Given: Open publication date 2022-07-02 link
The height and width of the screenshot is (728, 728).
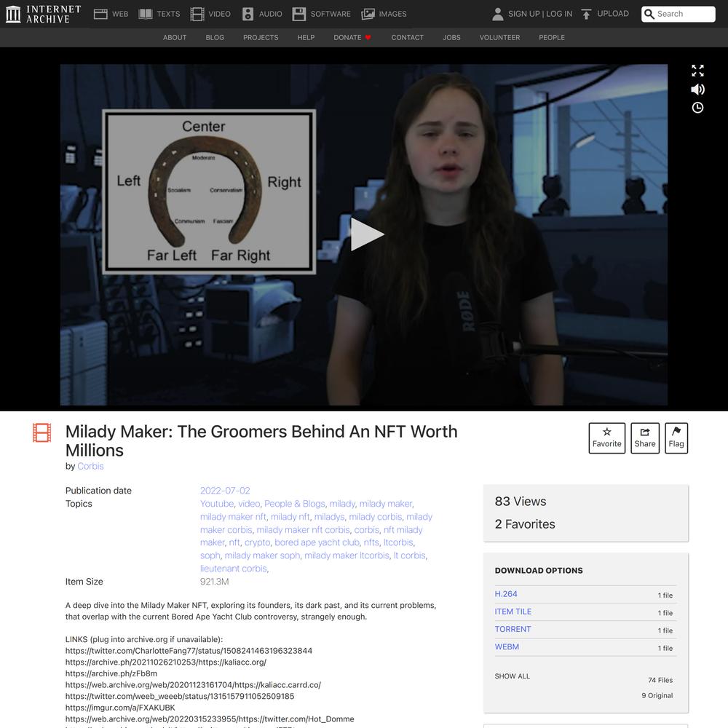Looking at the screenshot, I should [x=225, y=491].
